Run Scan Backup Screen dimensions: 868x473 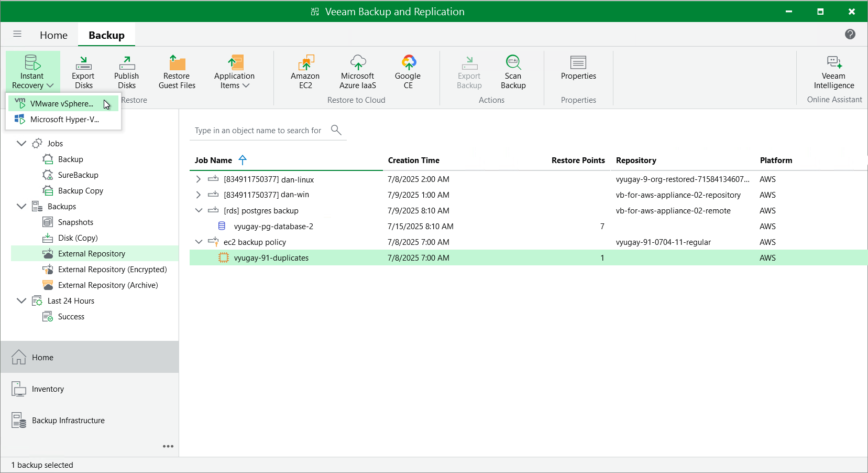point(513,72)
